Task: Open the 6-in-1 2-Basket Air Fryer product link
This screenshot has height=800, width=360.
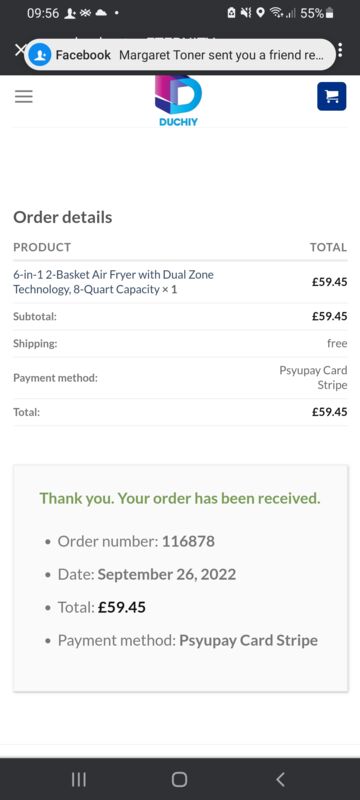Action: click(113, 282)
